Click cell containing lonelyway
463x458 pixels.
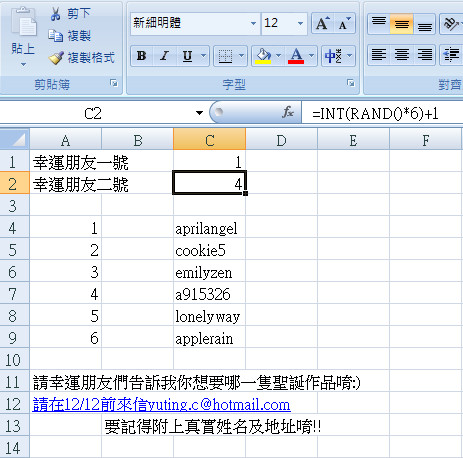[209, 315]
